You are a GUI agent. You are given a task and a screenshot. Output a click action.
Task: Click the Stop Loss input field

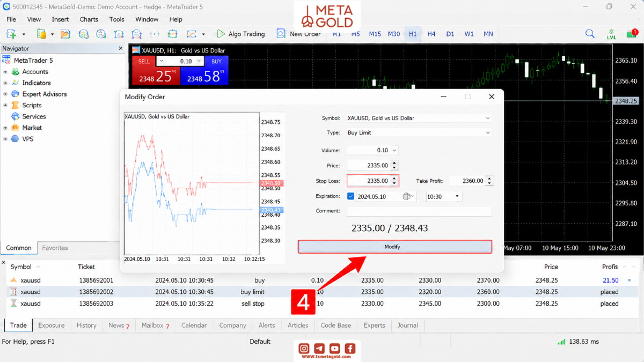369,181
